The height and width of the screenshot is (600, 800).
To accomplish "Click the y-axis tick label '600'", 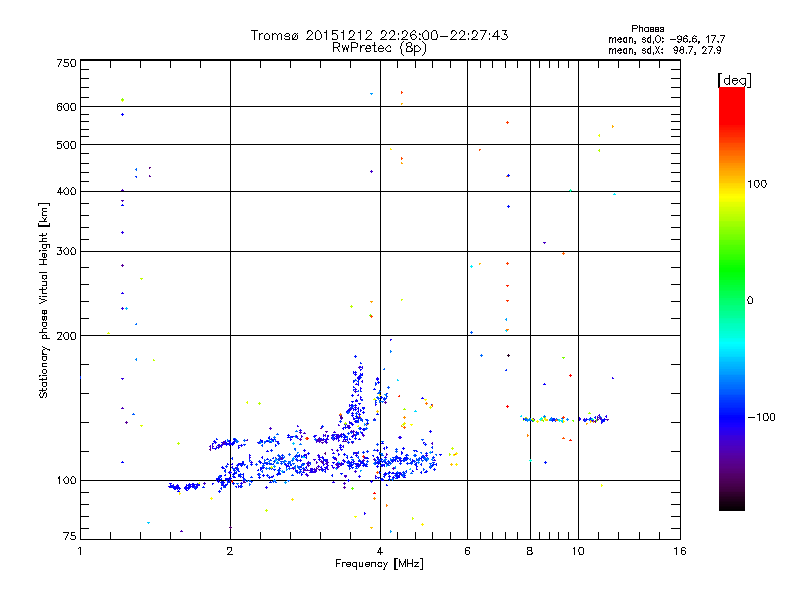I will click(x=66, y=107).
